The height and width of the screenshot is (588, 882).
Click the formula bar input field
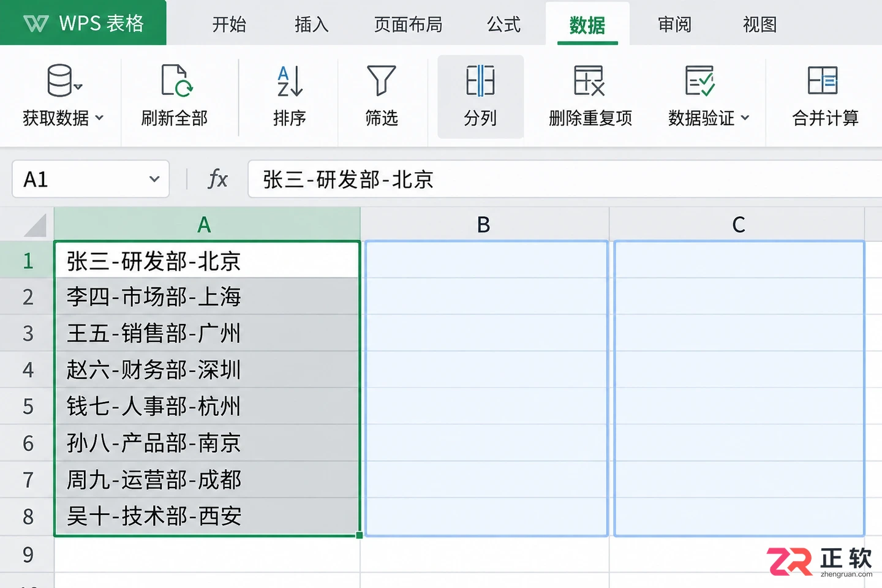click(565, 179)
